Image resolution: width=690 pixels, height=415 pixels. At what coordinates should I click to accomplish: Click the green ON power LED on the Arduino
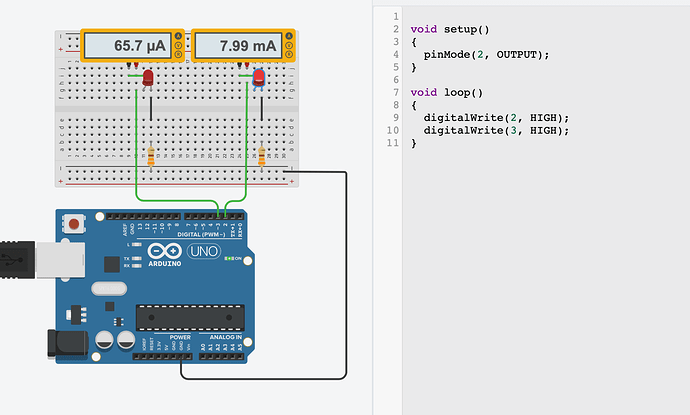pos(228,258)
